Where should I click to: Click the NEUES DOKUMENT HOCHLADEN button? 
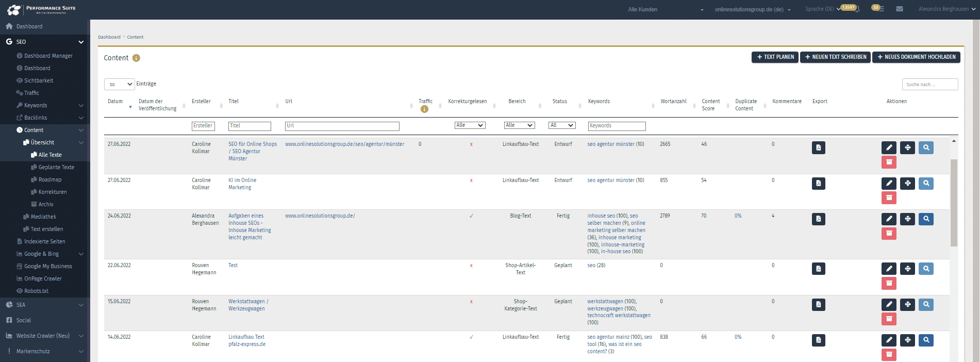pyautogui.click(x=916, y=57)
